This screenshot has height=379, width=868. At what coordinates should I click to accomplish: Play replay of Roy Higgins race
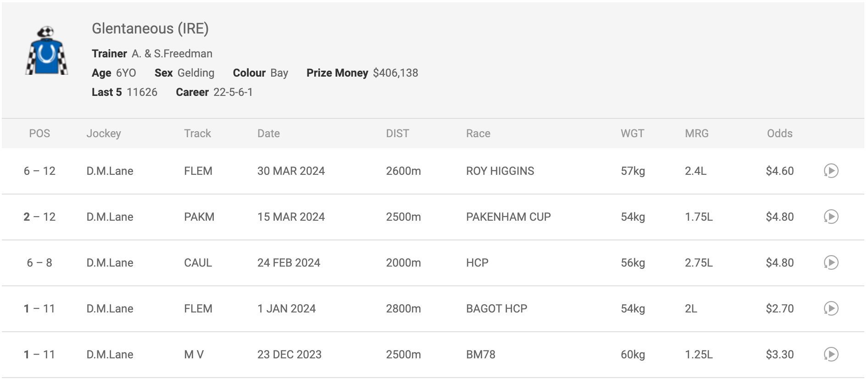tap(831, 171)
